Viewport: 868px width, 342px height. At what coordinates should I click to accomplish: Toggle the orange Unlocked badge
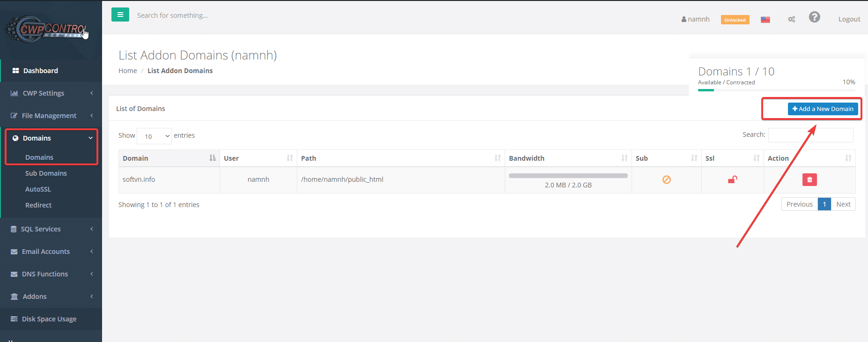[x=735, y=20]
